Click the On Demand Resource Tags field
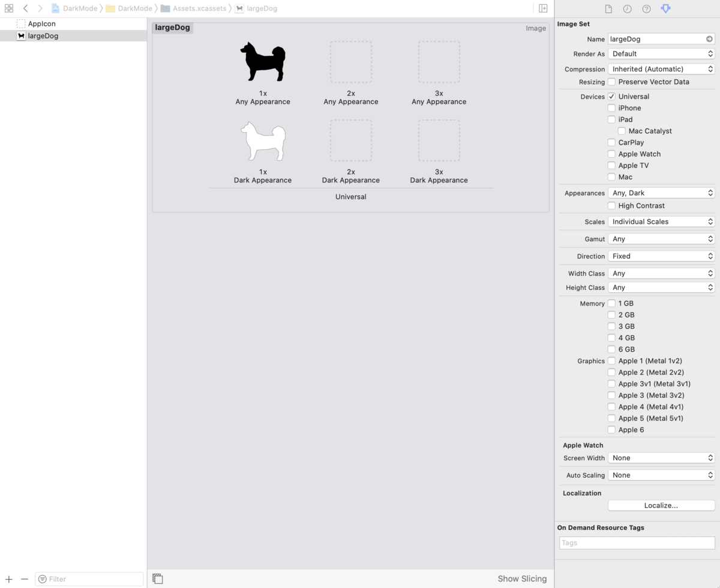Screen dimensions: 720x588 pyautogui.click(x=637, y=543)
